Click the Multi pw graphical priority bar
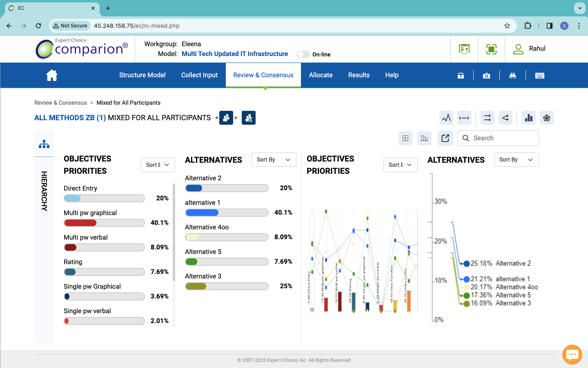 click(x=104, y=223)
